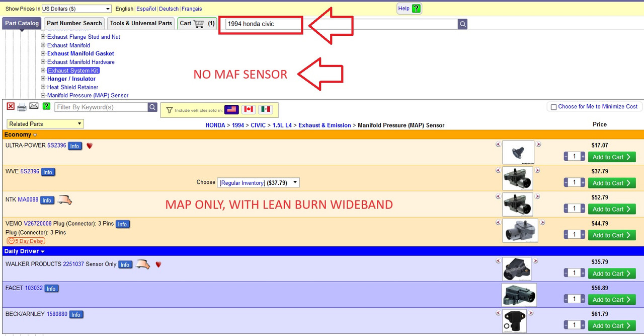This screenshot has height=336, width=644.
Task: Click the red X close icon in parts toolbar
Action: click(11, 106)
